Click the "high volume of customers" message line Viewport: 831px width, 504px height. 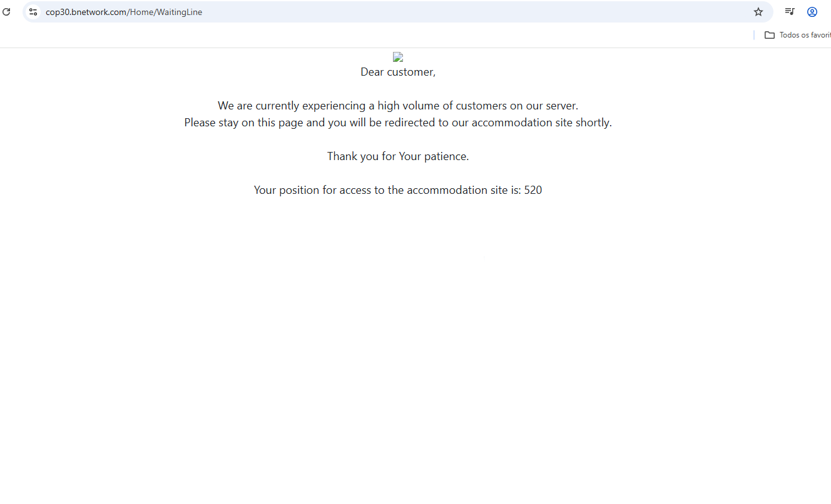coord(398,106)
